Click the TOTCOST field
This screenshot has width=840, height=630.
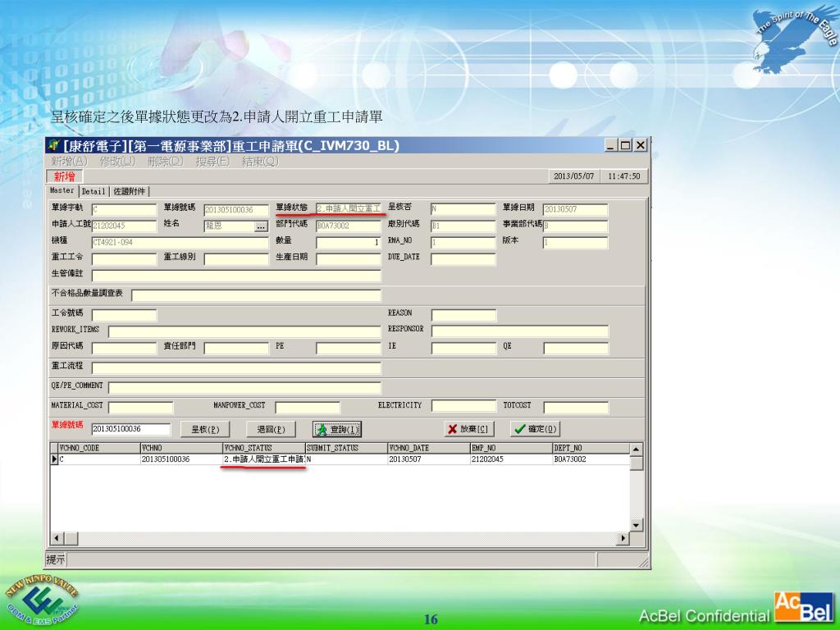pyautogui.click(x=576, y=408)
